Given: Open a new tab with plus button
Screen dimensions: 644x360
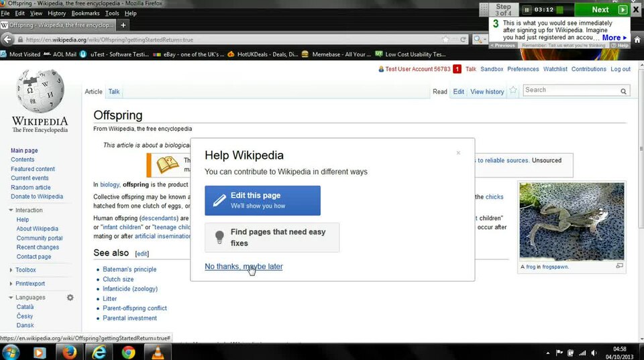Looking at the screenshot, I should (123, 25).
